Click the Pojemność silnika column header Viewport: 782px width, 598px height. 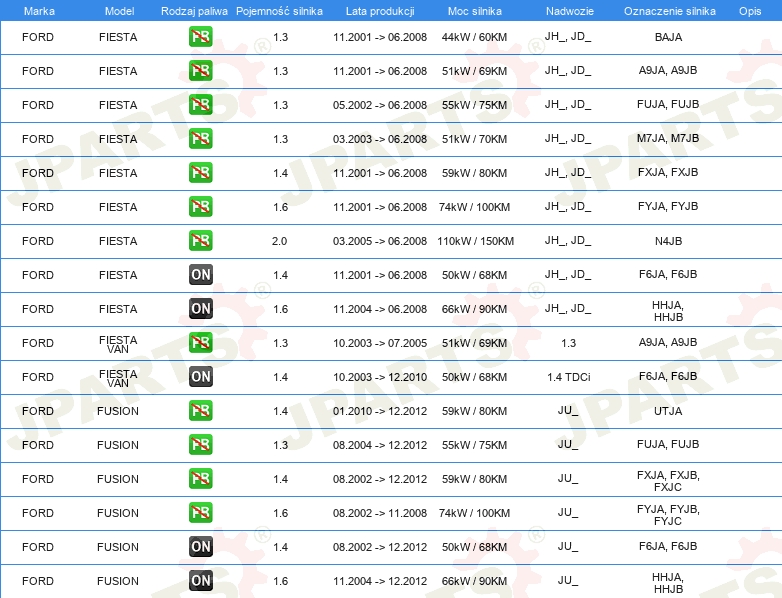click(x=279, y=11)
